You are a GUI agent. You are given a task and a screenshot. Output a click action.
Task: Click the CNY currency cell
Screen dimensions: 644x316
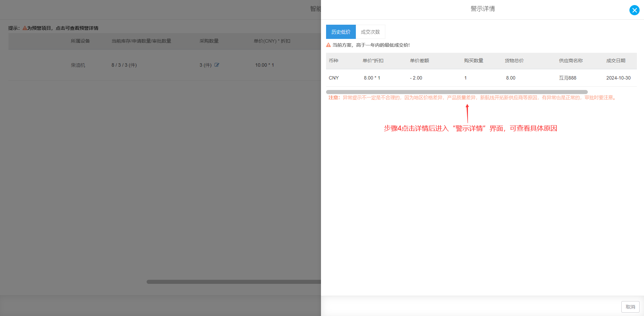[x=334, y=78]
